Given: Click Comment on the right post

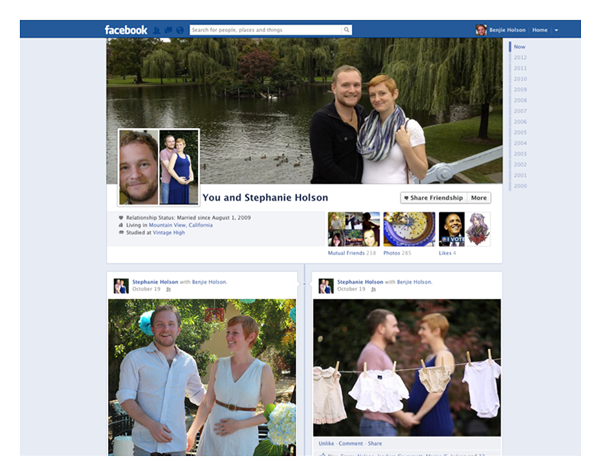Looking at the screenshot, I should [x=351, y=443].
